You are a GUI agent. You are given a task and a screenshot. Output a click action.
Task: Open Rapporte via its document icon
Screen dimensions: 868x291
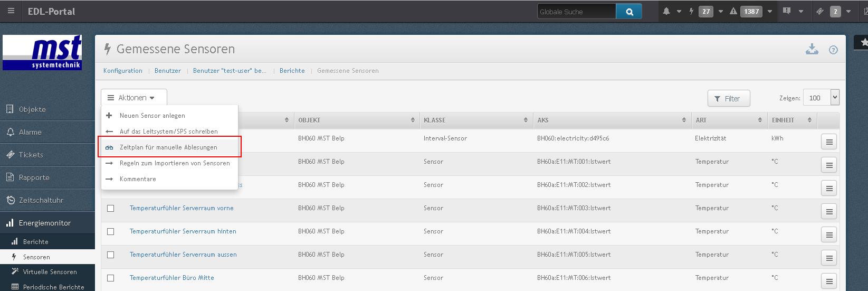tap(10, 177)
